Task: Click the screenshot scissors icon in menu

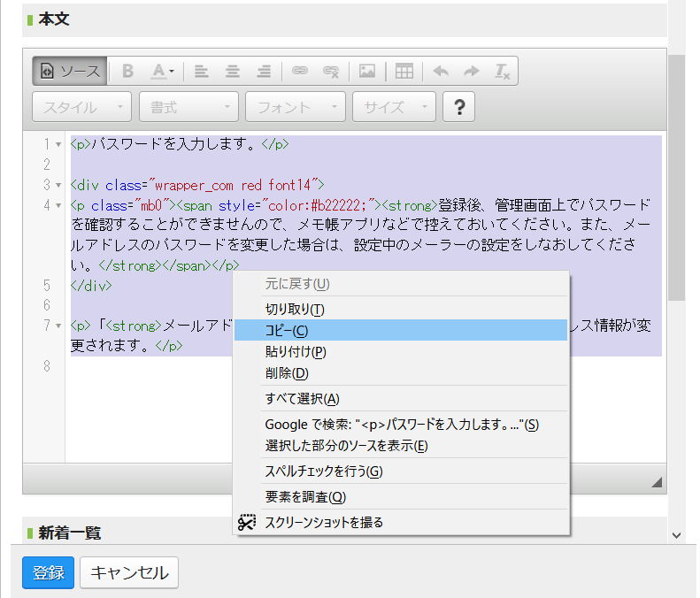Action: click(247, 522)
